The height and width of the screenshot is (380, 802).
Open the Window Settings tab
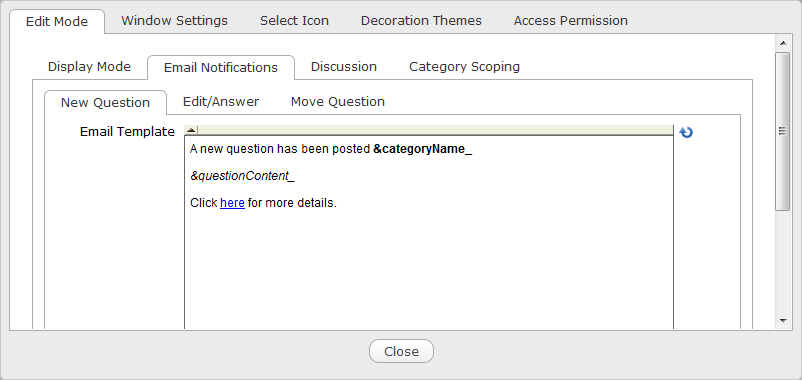[174, 21]
